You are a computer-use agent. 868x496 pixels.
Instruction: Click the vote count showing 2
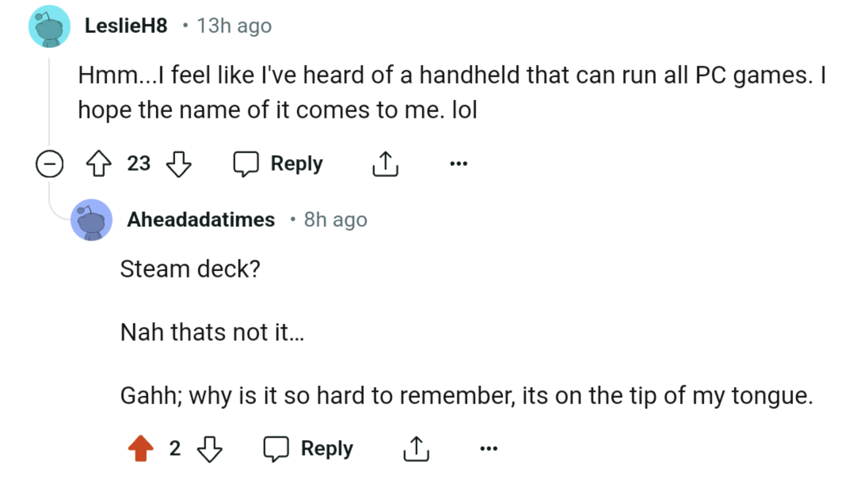[x=174, y=449]
